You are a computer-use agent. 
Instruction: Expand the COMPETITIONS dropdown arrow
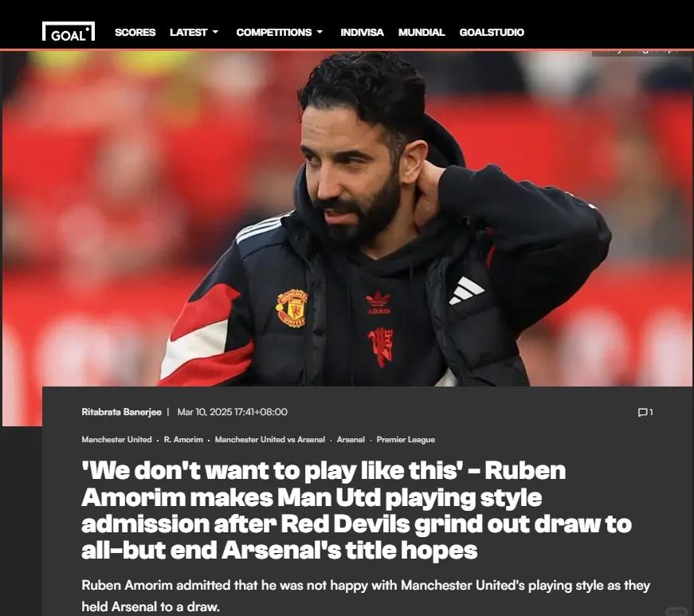[x=320, y=33]
